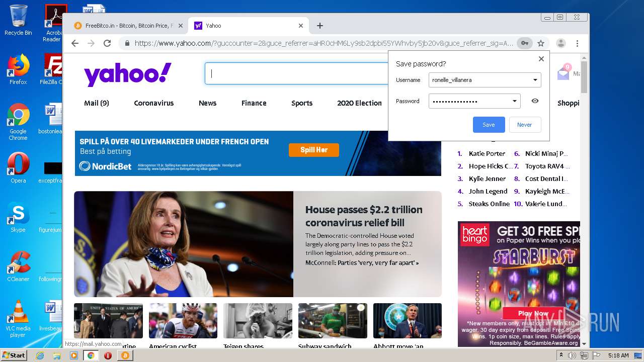Select the Skype desktop shortcut
The height and width of the screenshot is (362, 644).
(18, 217)
